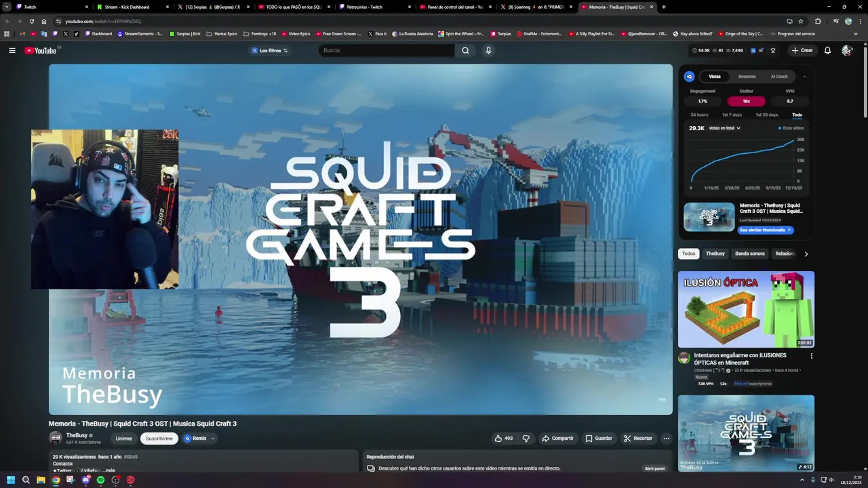The height and width of the screenshot is (488, 868).
Task: Click the Engagement 1.7% pill
Action: pyautogui.click(x=703, y=101)
